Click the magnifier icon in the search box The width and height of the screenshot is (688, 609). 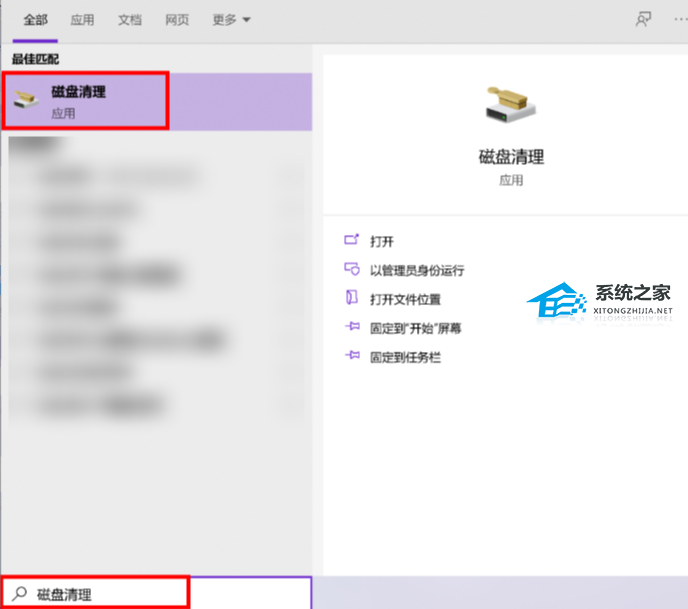(x=20, y=594)
